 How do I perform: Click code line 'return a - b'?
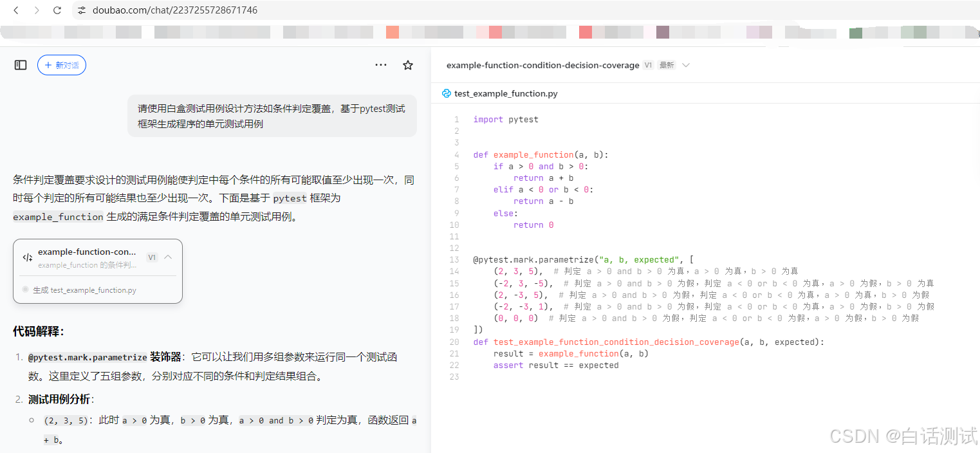(x=543, y=201)
